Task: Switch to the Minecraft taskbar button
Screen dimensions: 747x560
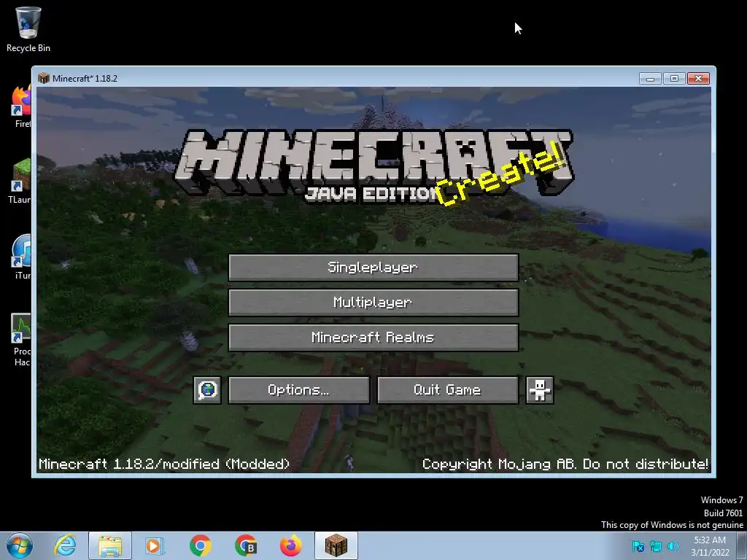Action: point(336,545)
